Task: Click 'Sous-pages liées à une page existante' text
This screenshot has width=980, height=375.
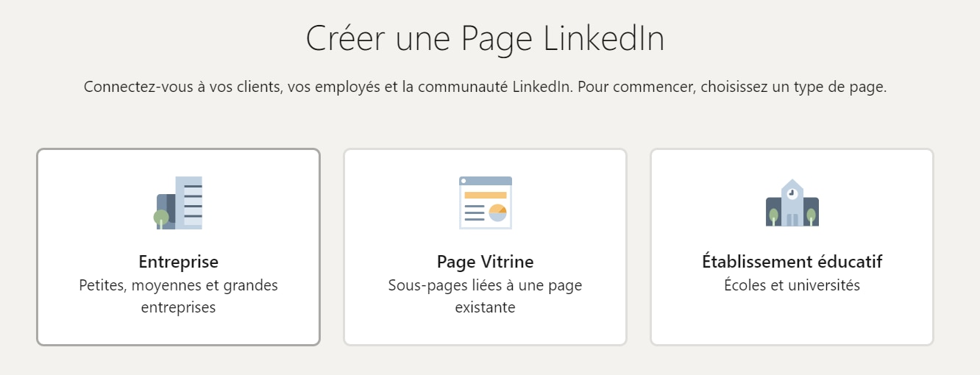Action: click(485, 296)
